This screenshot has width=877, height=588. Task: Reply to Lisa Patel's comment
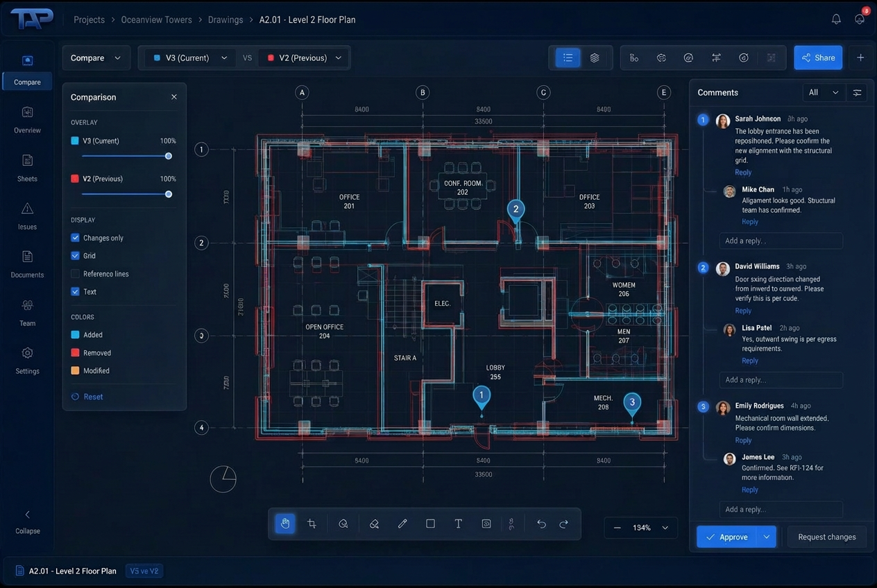(750, 361)
